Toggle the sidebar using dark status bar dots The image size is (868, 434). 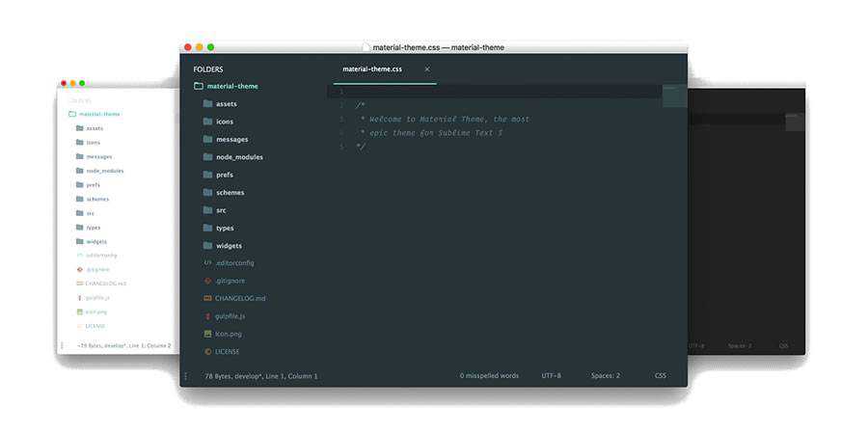[x=186, y=376]
